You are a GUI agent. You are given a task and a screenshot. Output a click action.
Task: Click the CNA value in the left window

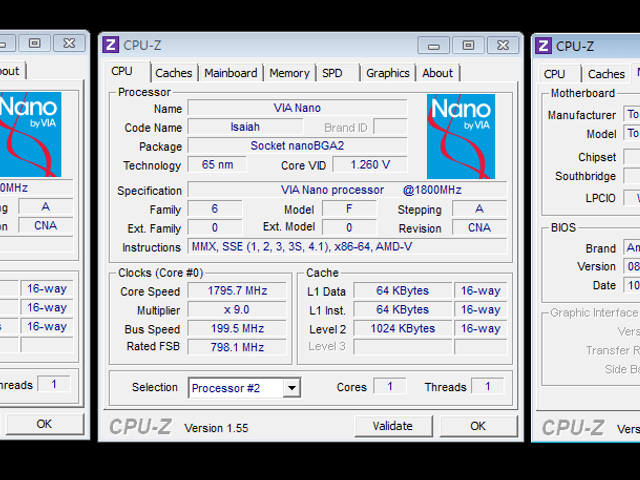coord(46,226)
